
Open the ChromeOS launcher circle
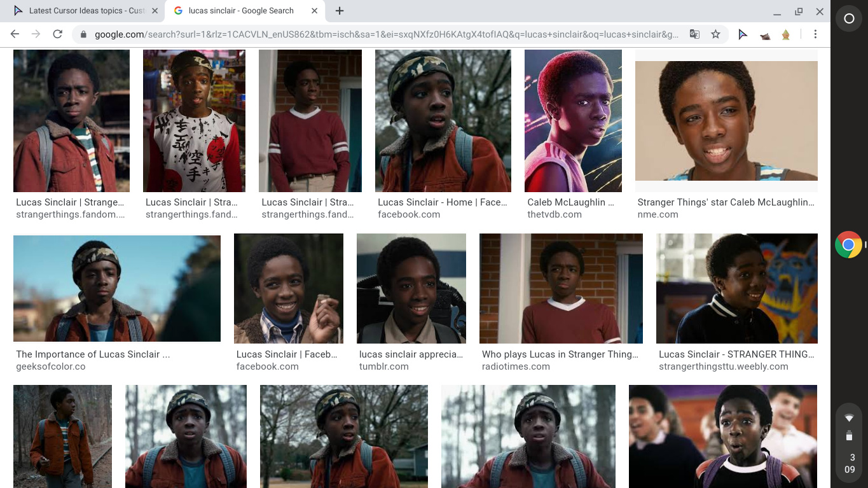848,18
